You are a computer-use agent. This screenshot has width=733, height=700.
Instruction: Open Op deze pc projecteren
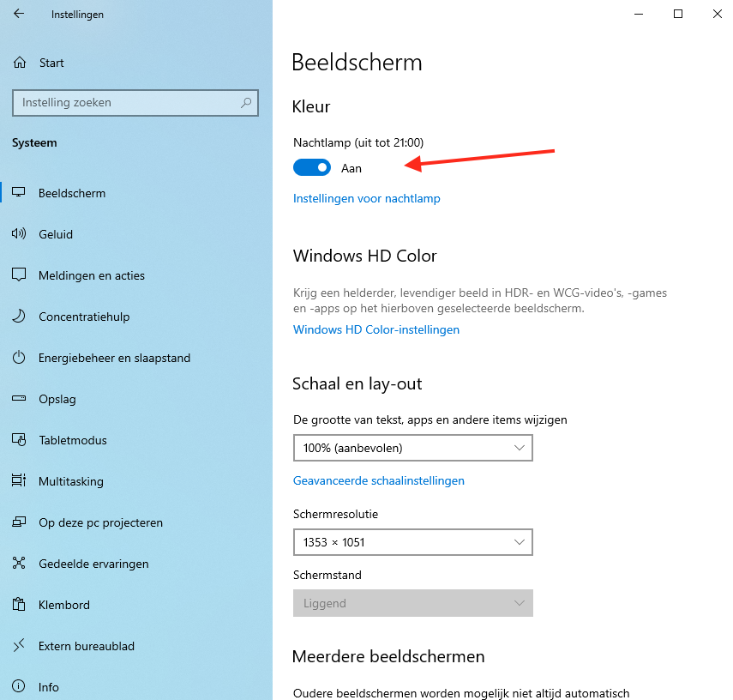point(100,522)
